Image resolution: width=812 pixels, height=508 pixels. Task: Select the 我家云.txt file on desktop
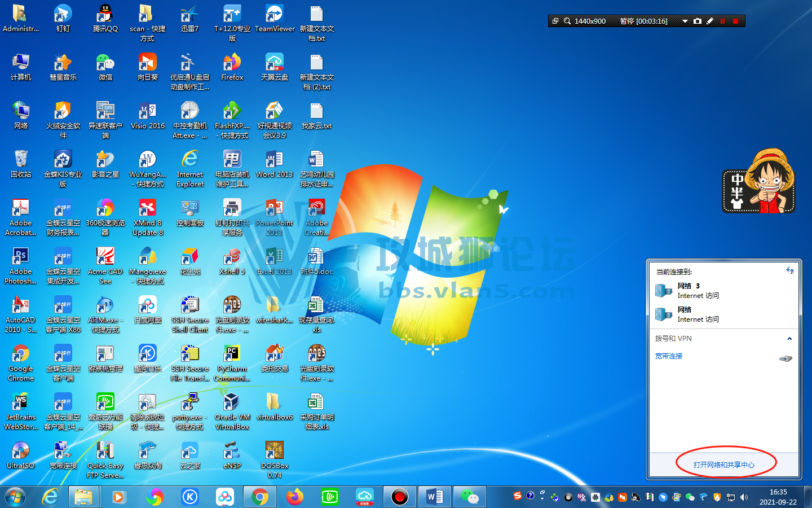pyautogui.click(x=316, y=116)
